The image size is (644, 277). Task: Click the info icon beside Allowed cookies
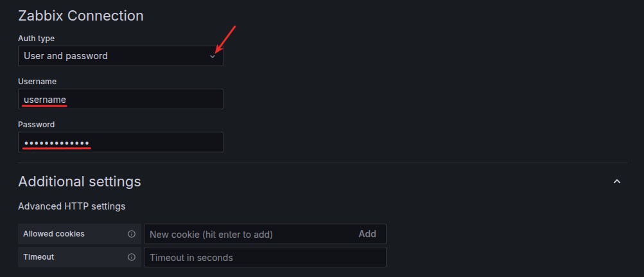click(132, 234)
